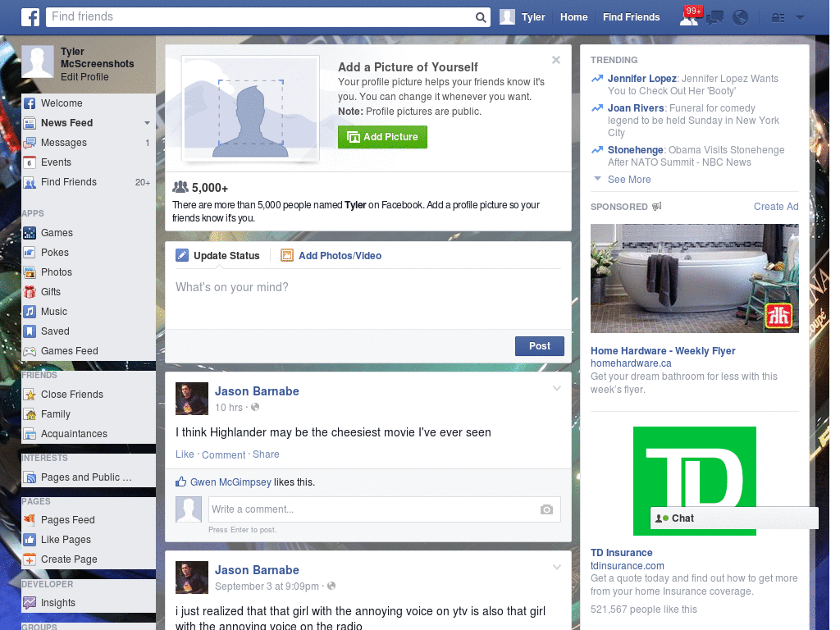Open Stonehenge trending topic

pos(636,150)
